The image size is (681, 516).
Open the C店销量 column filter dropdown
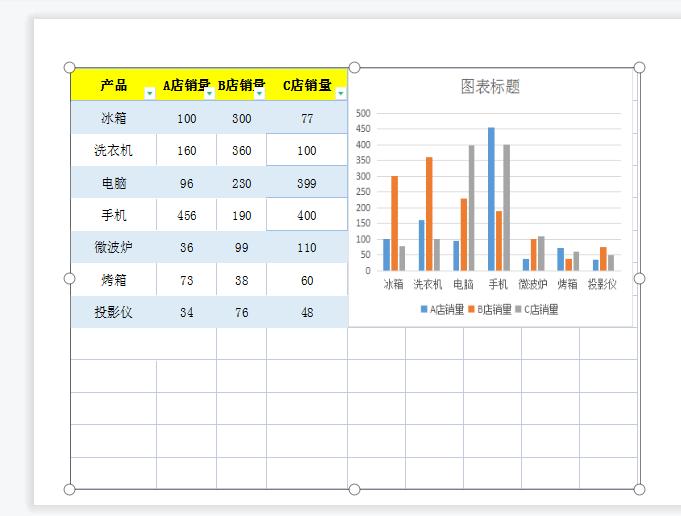[340, 93]
